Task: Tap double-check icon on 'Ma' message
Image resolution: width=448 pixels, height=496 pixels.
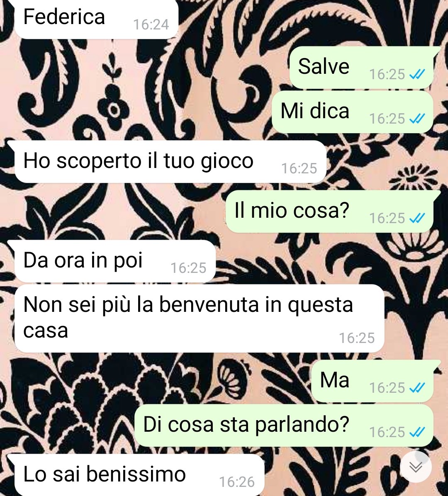Action: (x=417, y=387)
